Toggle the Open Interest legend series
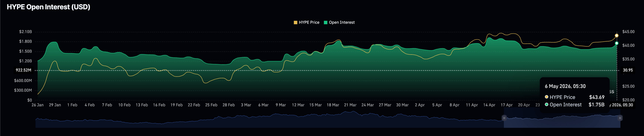 (x=339, y=22)
